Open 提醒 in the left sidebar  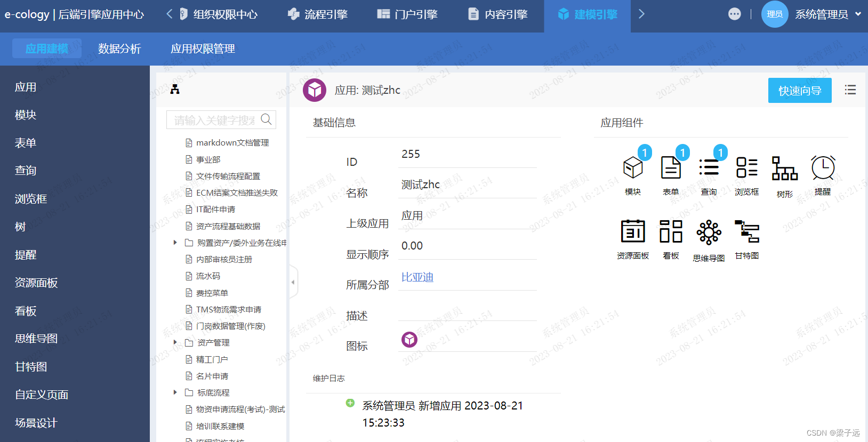(x=26, y=255)
